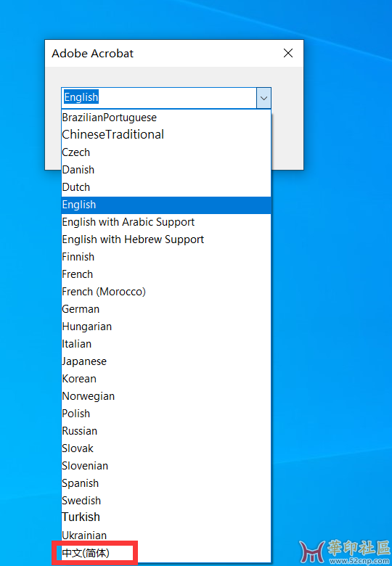This screenshot has width=392, height=566.
Task: Select Spanish from the list
Action: pos(166,483)
